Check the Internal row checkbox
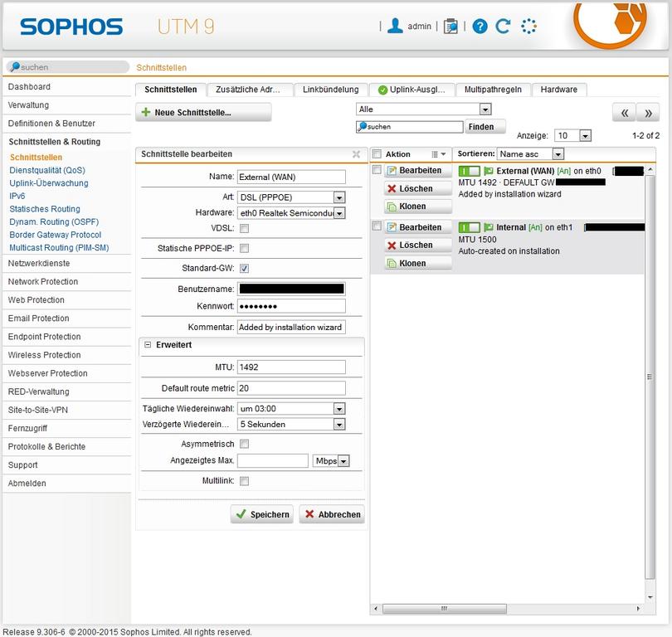This screenshot has width=672, height=637. tap(377, 226)
